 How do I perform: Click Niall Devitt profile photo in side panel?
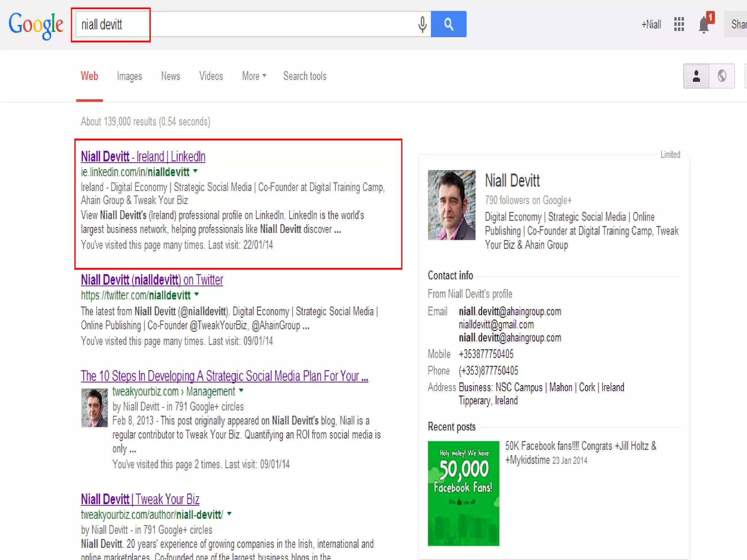451,205
